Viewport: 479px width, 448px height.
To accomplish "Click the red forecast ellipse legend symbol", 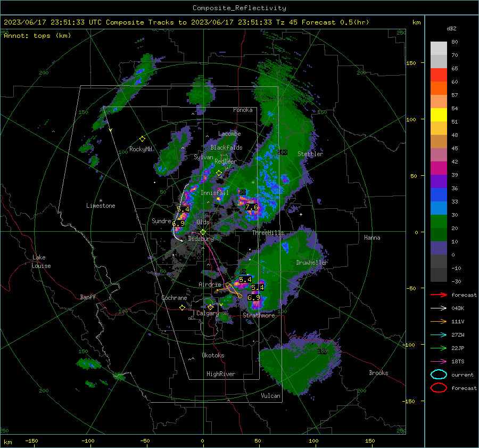I will [439, 388].
